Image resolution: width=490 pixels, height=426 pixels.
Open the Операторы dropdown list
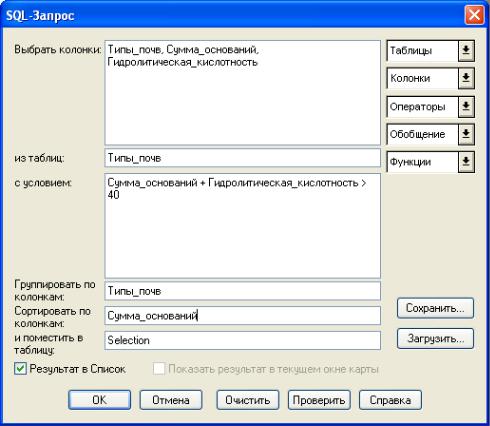pos(430,107)
